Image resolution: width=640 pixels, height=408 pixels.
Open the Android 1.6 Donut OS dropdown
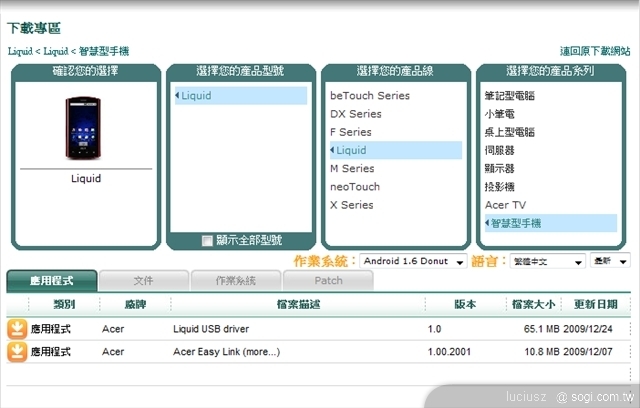tap(413, 262)
